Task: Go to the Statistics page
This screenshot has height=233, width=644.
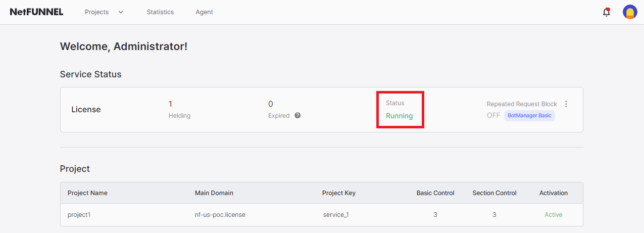Action: (x=160, y=12)
